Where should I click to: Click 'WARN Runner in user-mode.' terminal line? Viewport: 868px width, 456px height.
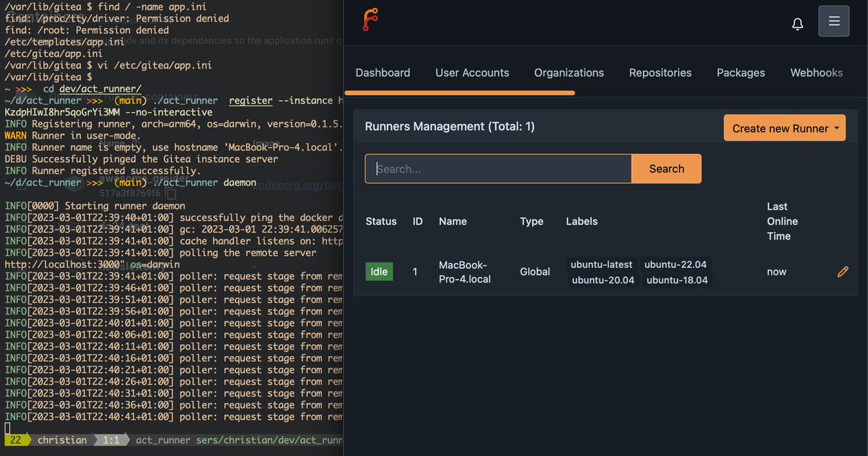[72, 135]
